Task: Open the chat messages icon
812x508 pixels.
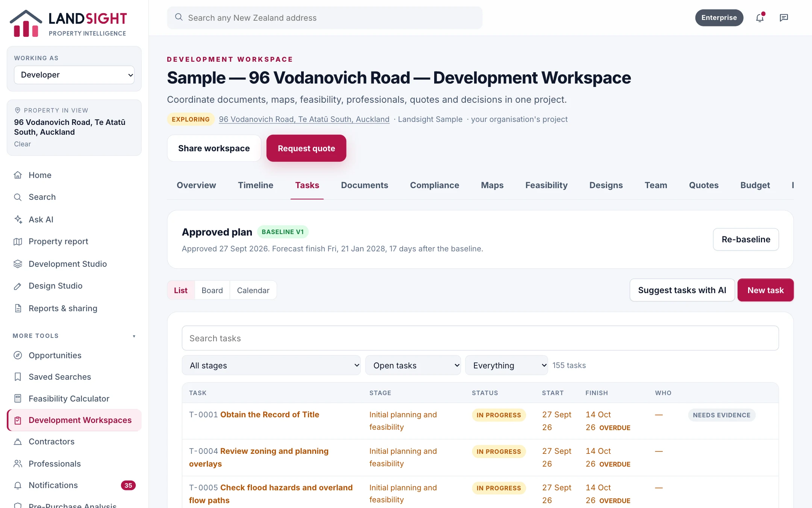Action: pyautogui.click(x=784, y=18)
